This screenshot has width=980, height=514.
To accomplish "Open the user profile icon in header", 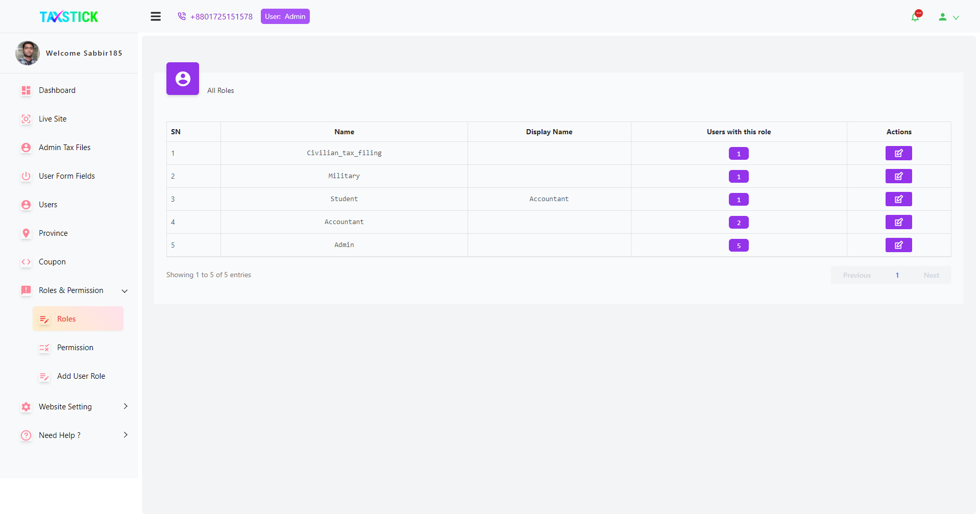I will click(x=943, y=17).
